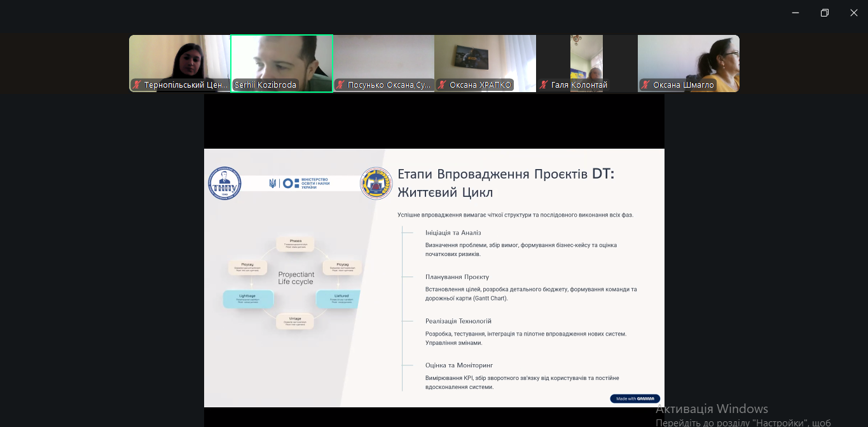868x427 pixels.
Task: Click muted mic icon beside Посунько Оксана
Action: [340, 85]
